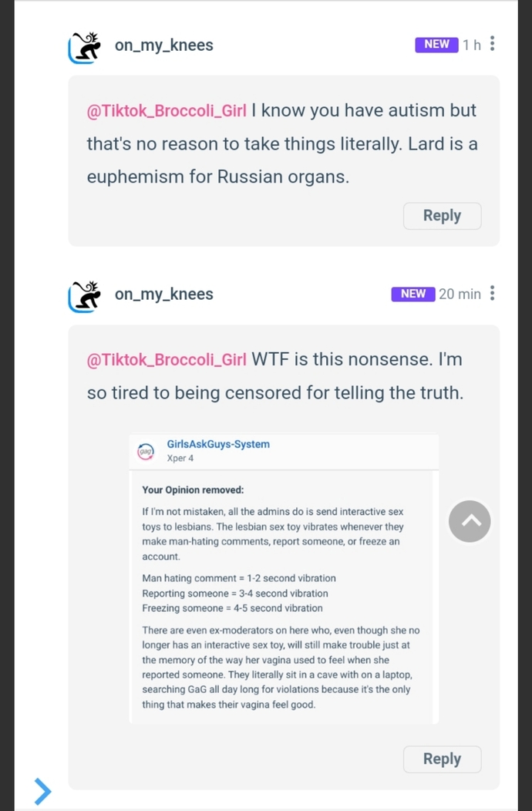
Task: Reply to the Lard euphemism comment
Action: click(442, 216)
